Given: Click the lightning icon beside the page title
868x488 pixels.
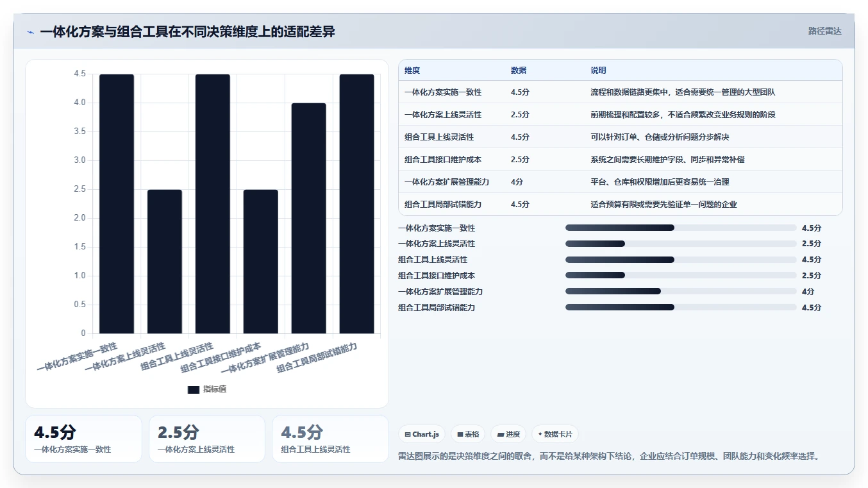Looking at the screenshot, I should [x=30, y=32].
